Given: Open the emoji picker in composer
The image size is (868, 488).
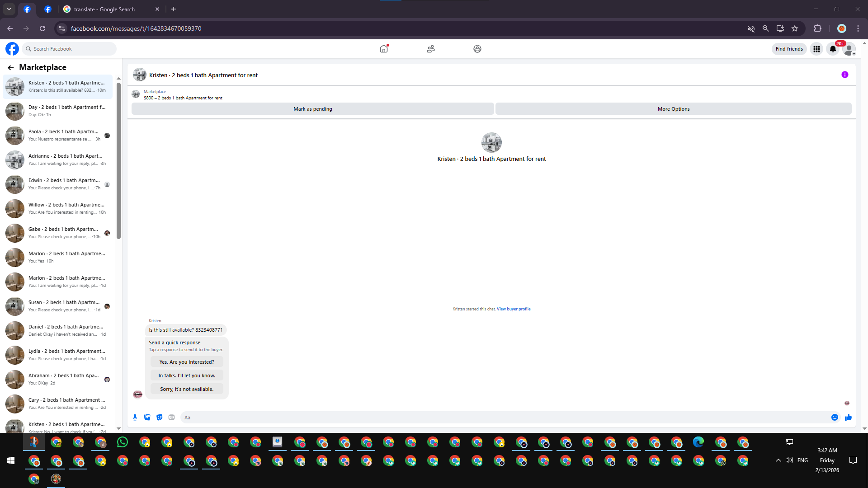Looking at the screenshot, I should (835, 418).
